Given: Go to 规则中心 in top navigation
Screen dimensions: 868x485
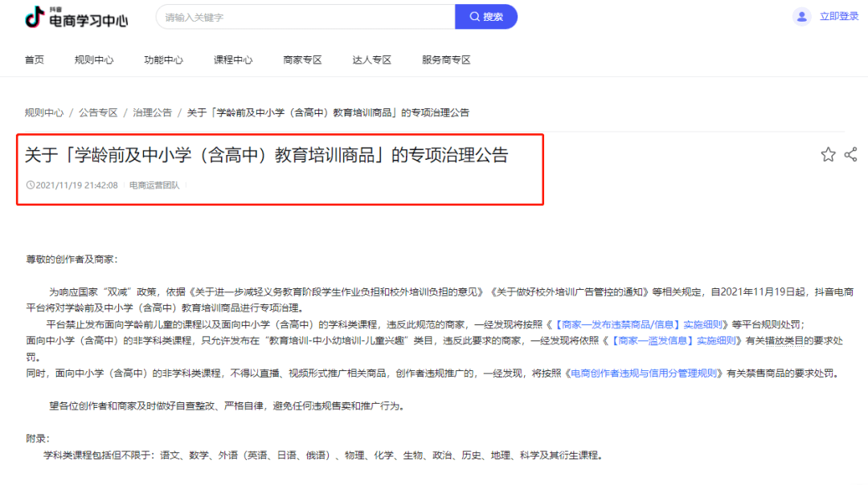Looking at the screenshot, I should (94, 60).
